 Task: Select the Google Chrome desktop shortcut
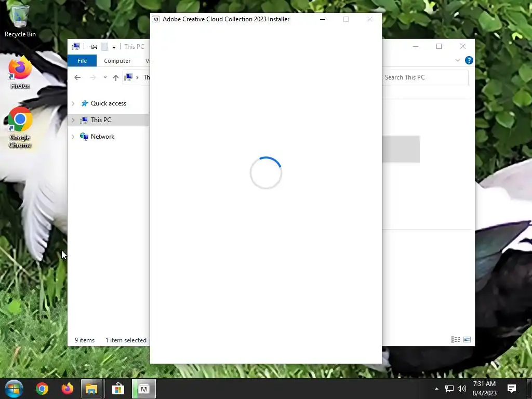(20, 128)
